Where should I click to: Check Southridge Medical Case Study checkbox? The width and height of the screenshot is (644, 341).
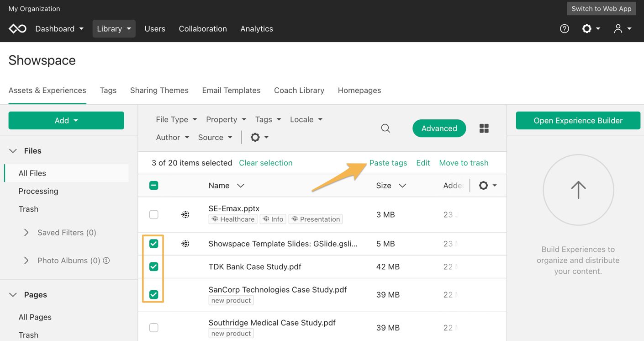[154, 327]
